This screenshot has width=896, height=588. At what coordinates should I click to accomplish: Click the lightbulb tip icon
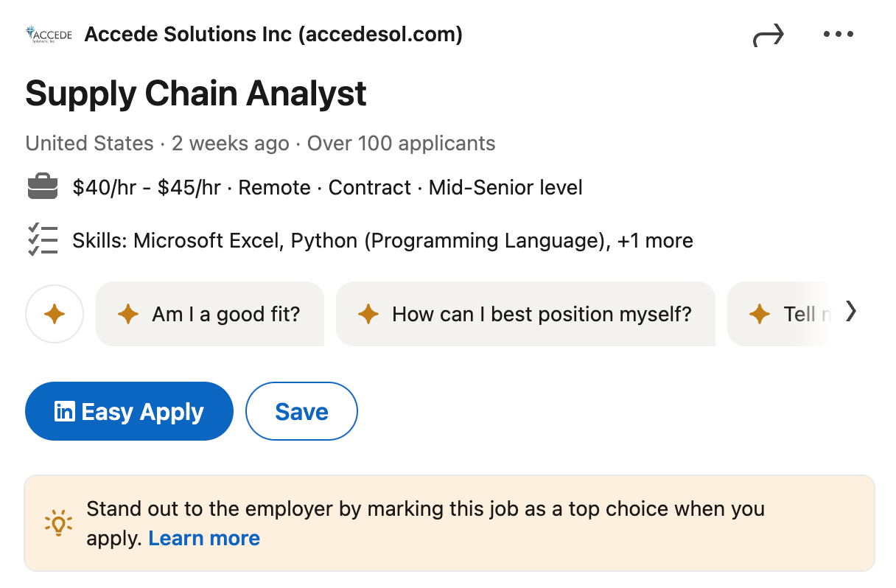pos(58,522)
